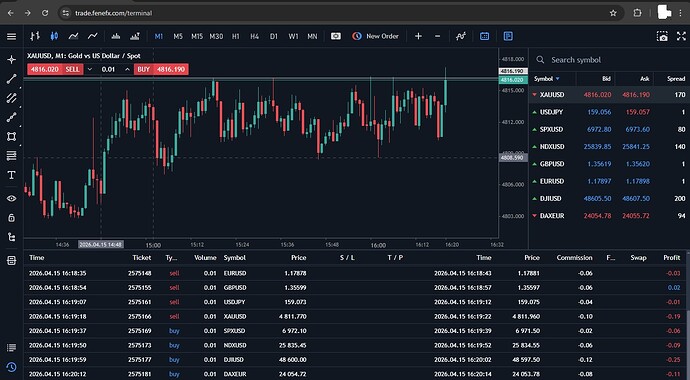690x380 pixels.
Task: Open a New Order
Action: (375, 37)
